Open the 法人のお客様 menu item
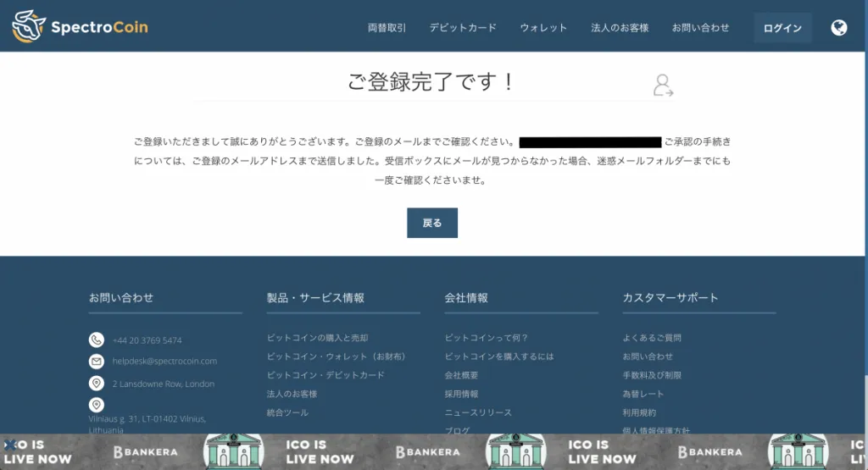 620,28
